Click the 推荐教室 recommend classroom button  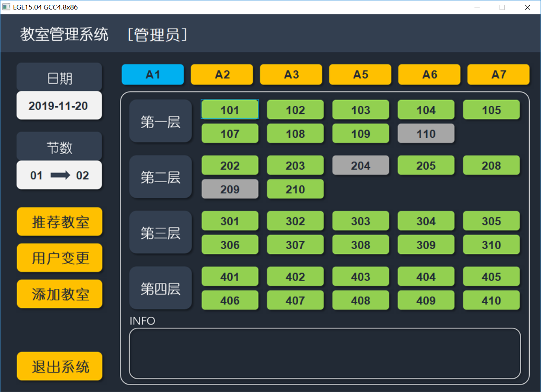coord(59,221)
